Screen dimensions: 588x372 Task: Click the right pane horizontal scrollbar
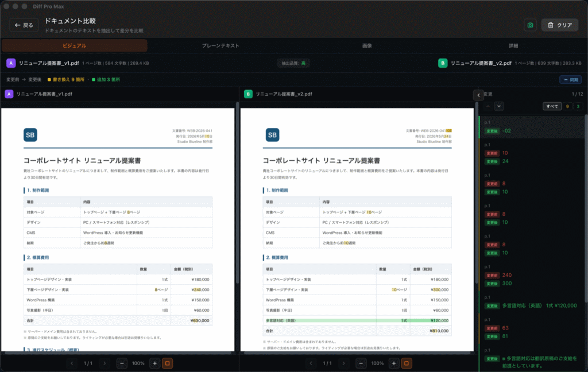tap(357, 353)
